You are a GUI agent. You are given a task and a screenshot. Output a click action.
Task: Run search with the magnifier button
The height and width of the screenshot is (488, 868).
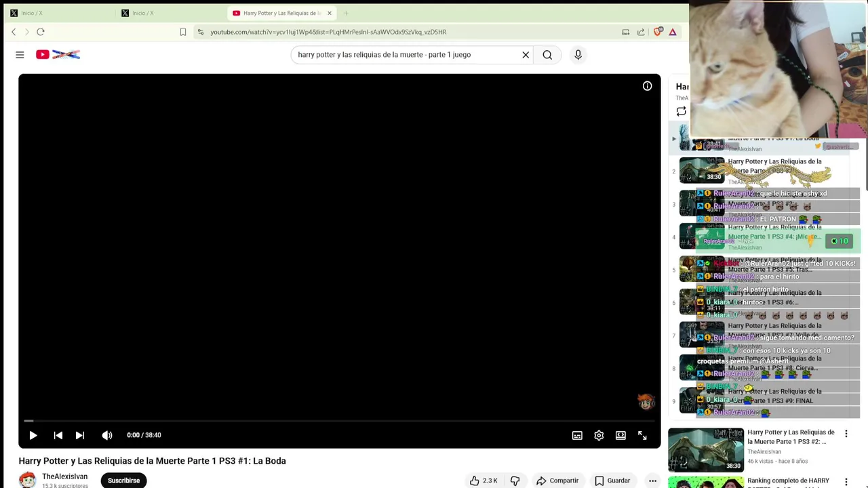[547, 55]
